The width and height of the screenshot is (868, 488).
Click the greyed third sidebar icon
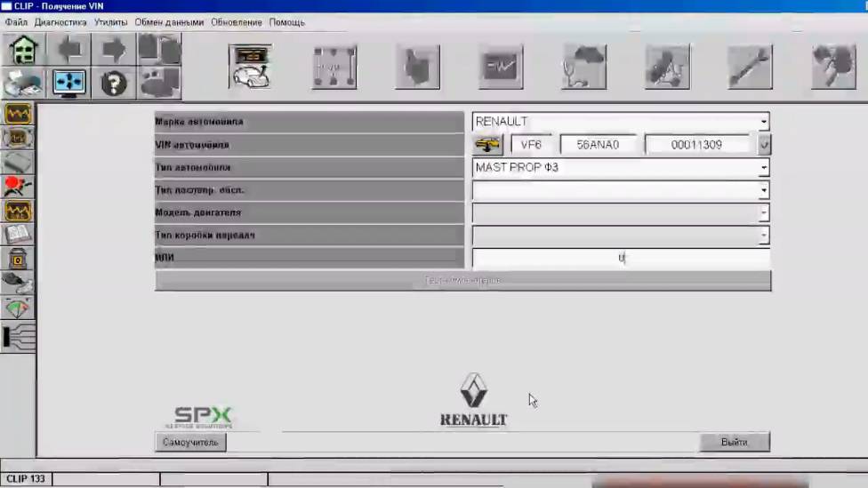[18, 163]
